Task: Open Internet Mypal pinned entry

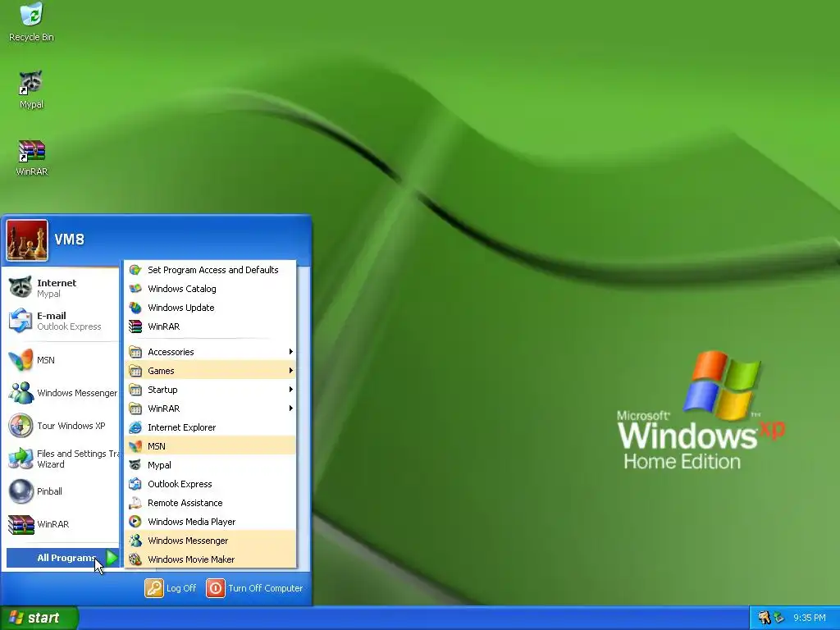Action: (x=61, y=288)
